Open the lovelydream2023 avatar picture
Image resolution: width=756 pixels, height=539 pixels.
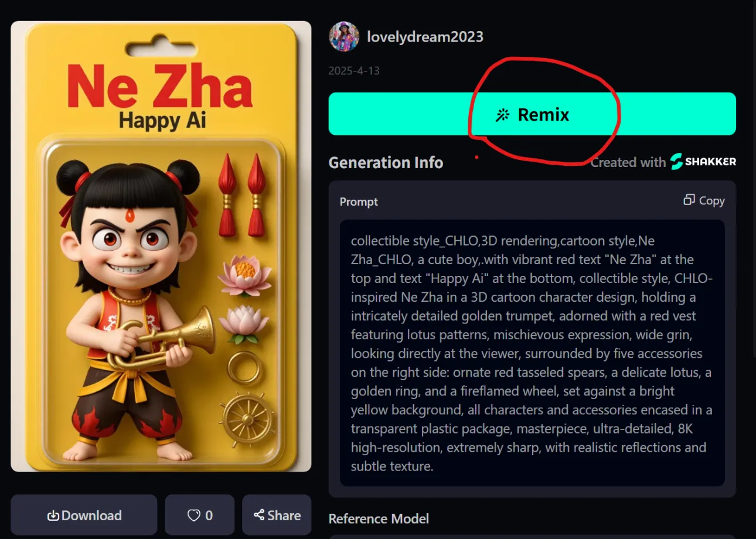tap(344, 36)
